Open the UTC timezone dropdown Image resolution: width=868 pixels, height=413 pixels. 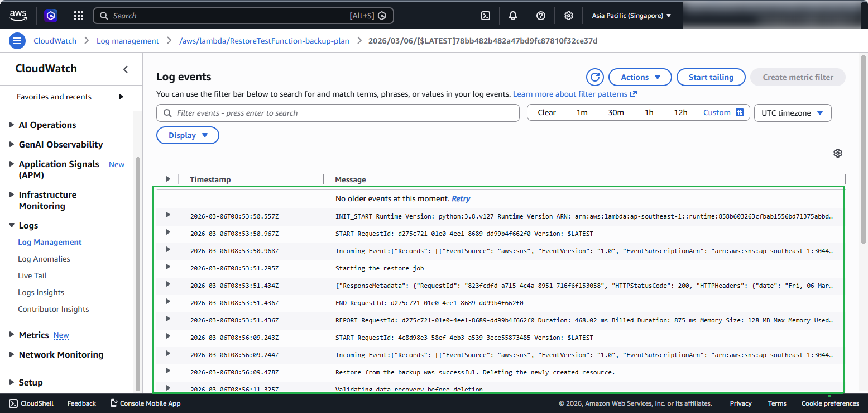[793, 112]
